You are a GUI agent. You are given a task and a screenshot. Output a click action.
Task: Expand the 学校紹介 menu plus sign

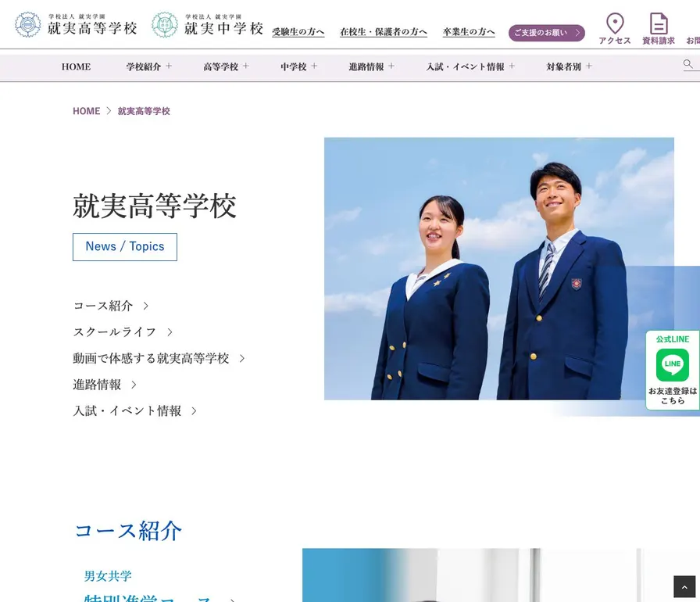click(x=169, y=66)
